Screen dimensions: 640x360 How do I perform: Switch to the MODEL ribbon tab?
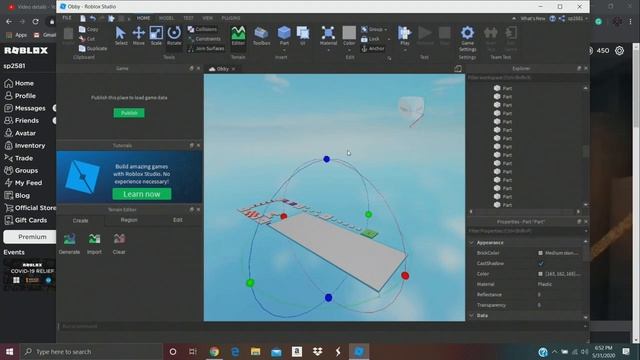(x=166, y=18)
